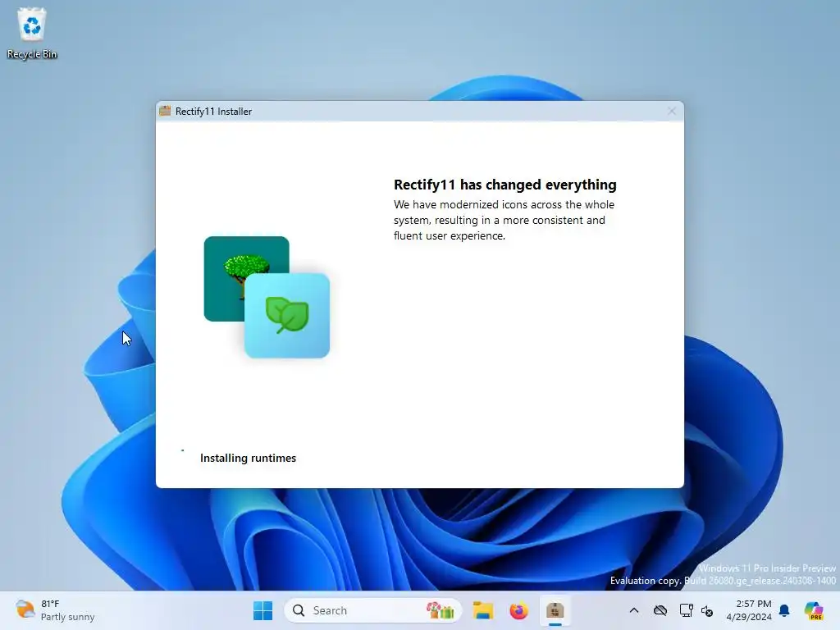
Task: Launch Copilot preview from the taskbar
Action: point(813,610)
